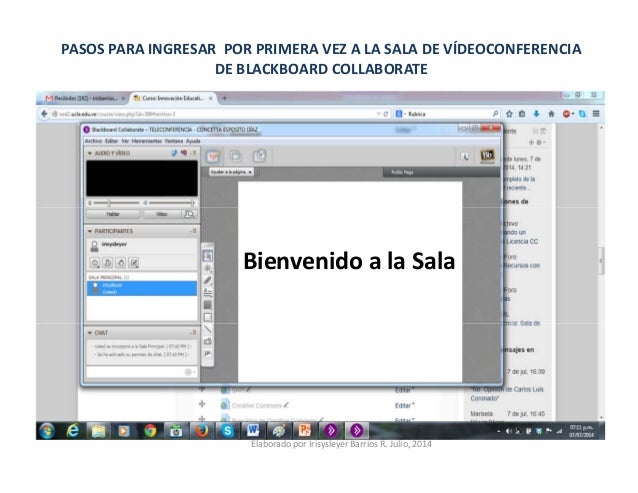Viewport: 638px width, 493px height.
Task: Select own participant row in Sala Principal
Action: pos(142,288)
